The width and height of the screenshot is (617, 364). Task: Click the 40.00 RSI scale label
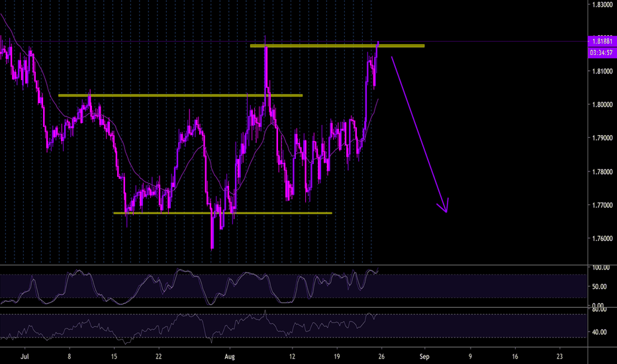(x=599, y=332)
